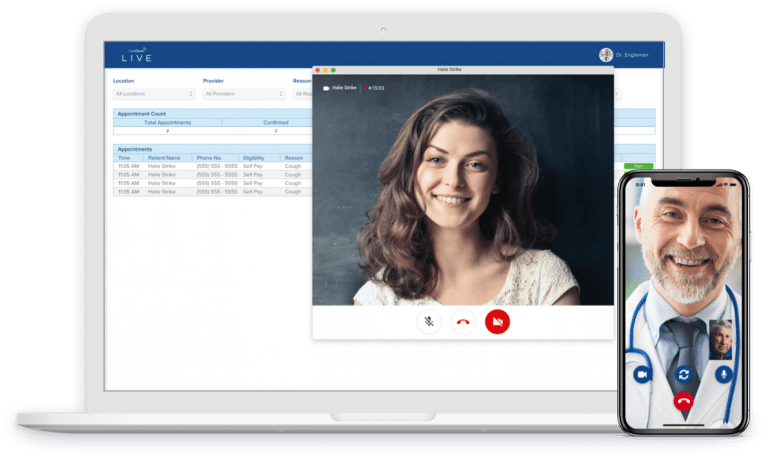This screenshot has height=458, width=768.
Task: Turn off the camera using the red video button
Action: pyautogui.click(x=497, y=322)
